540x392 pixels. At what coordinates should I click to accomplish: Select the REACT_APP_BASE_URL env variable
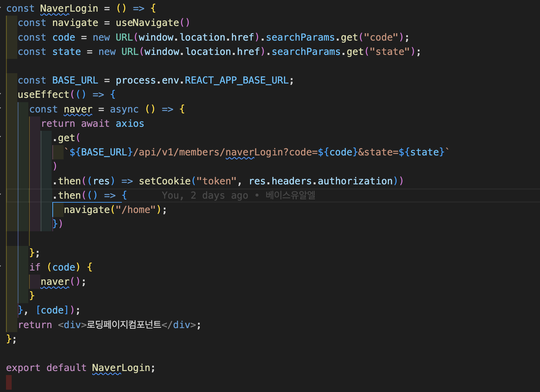pos(236,81)
